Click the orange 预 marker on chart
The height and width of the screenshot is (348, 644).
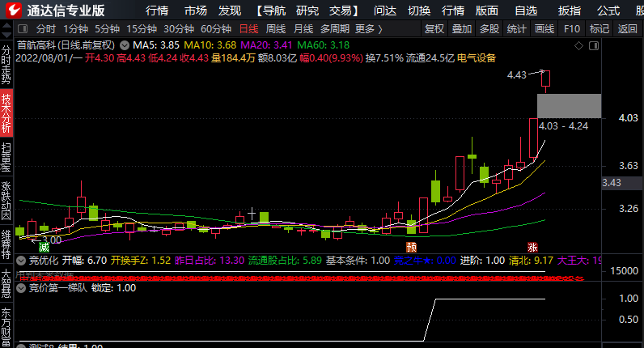point(411,247)
